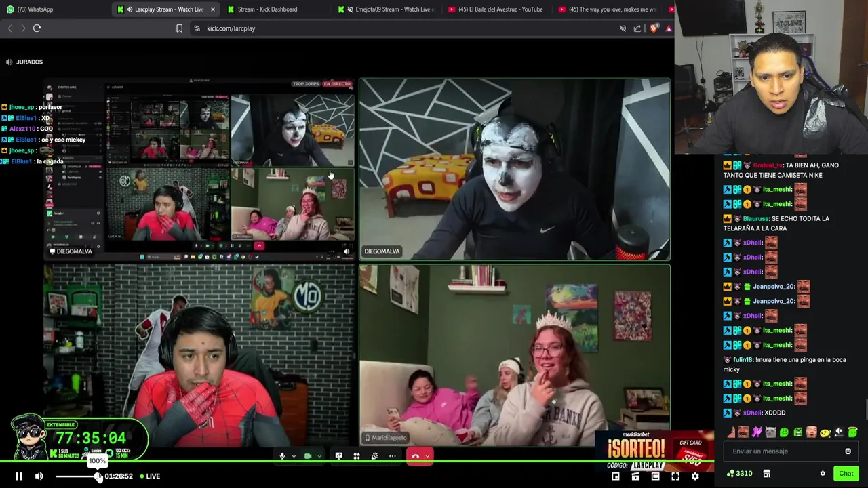Pause the Kick stream playback

[x=19, y=476]
